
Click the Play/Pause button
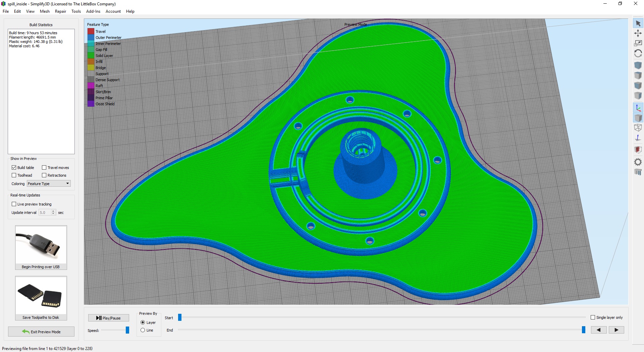coord(109,318)
